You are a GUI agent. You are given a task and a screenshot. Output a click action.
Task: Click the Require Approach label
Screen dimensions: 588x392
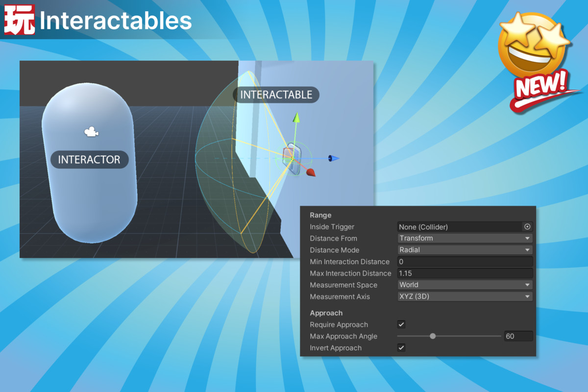pyautogui.click(x=339, y=324)
